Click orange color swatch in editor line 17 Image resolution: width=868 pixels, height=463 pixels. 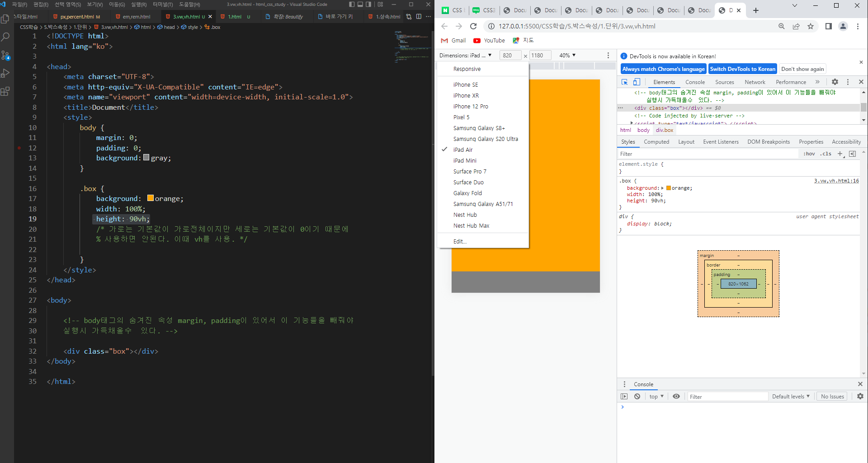pos(150,198)
